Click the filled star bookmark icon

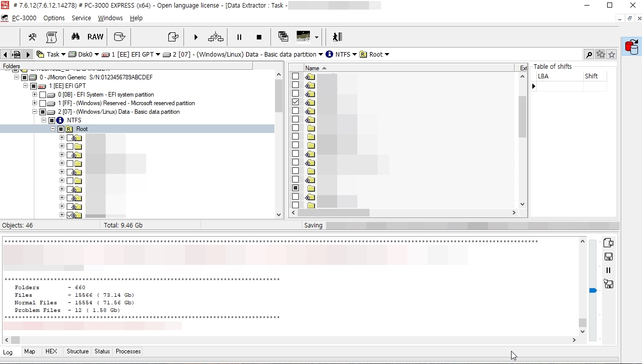tap(601, 55)
